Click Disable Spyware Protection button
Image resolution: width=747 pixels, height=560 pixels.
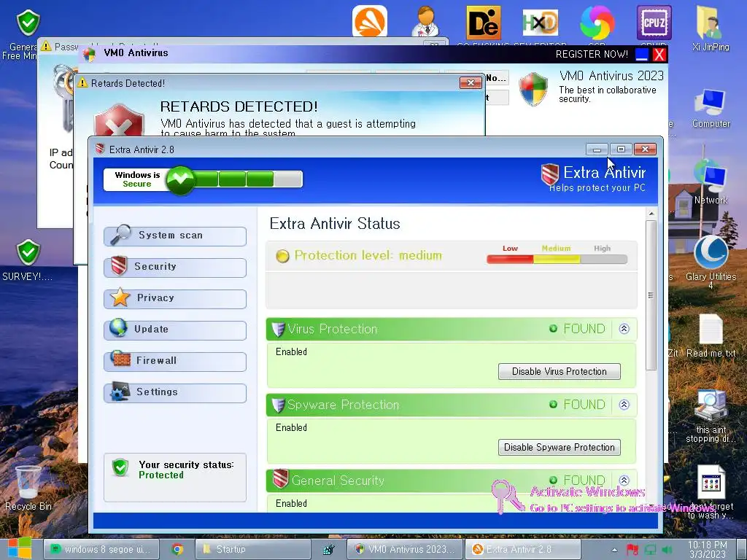tap(560, 447)
